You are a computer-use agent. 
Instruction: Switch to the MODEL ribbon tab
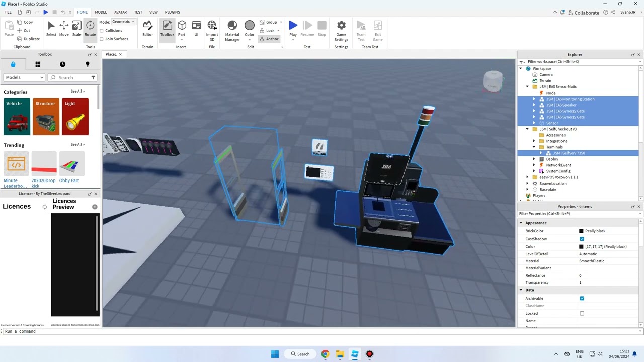pos(101,12)
